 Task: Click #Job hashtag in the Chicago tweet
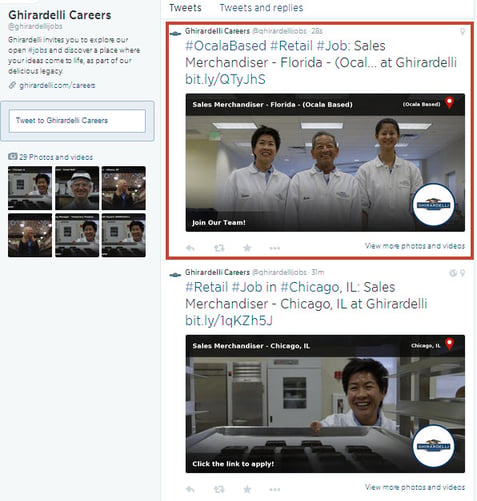pyautogui.click(x=247, y=287)
